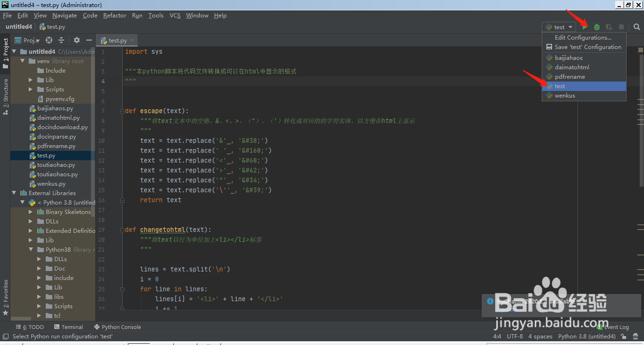Collapse all with the Project panel collapse icon
This screenshot has height=345, width=644.
(x=61, y=41)
